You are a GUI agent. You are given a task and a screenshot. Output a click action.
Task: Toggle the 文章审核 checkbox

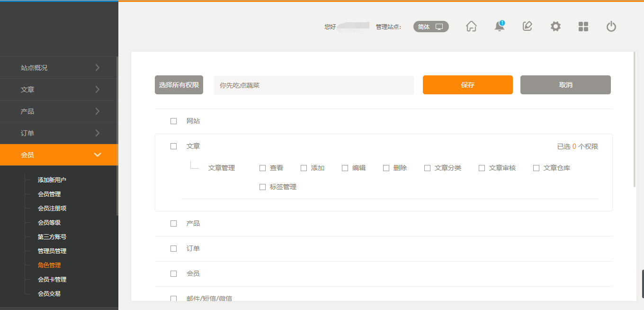tap(482, 168)
